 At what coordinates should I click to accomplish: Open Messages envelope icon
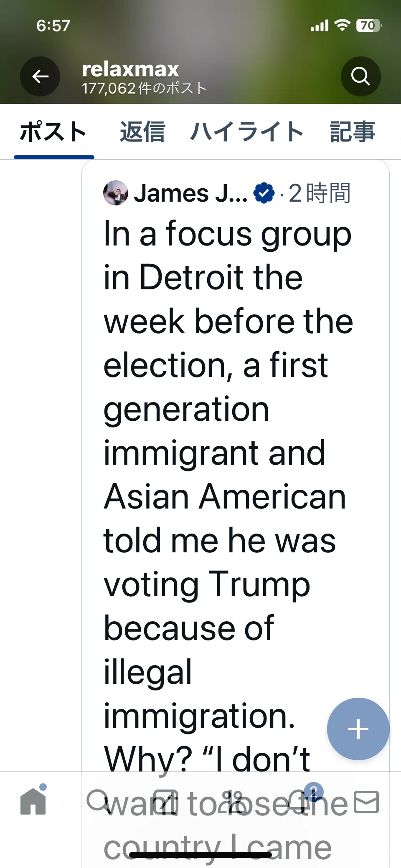pos(366,802)
